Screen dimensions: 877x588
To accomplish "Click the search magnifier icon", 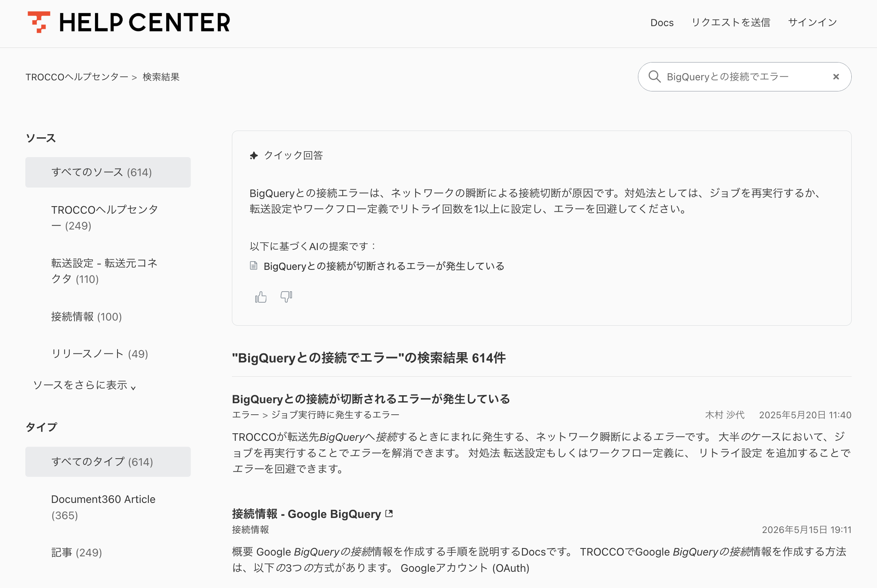I will click(655, 77).
